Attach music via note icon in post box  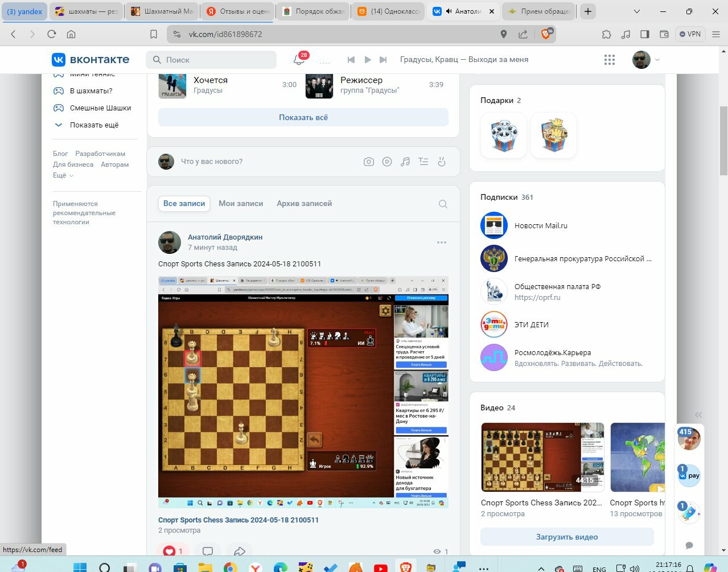tap(405, 162)
